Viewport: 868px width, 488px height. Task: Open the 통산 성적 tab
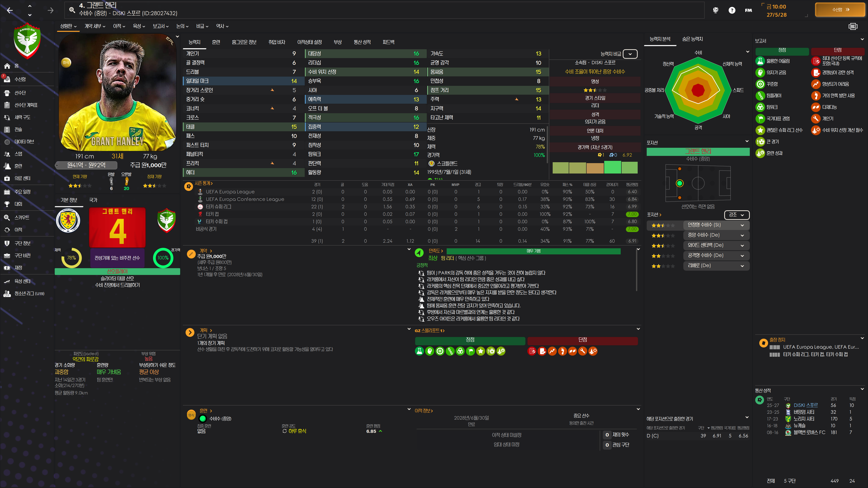[362, 42]
